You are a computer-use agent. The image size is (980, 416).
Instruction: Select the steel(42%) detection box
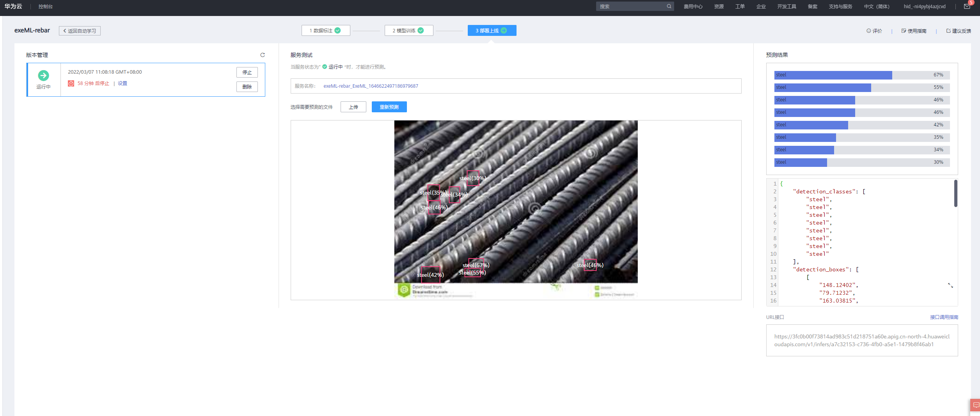point(430,275)
